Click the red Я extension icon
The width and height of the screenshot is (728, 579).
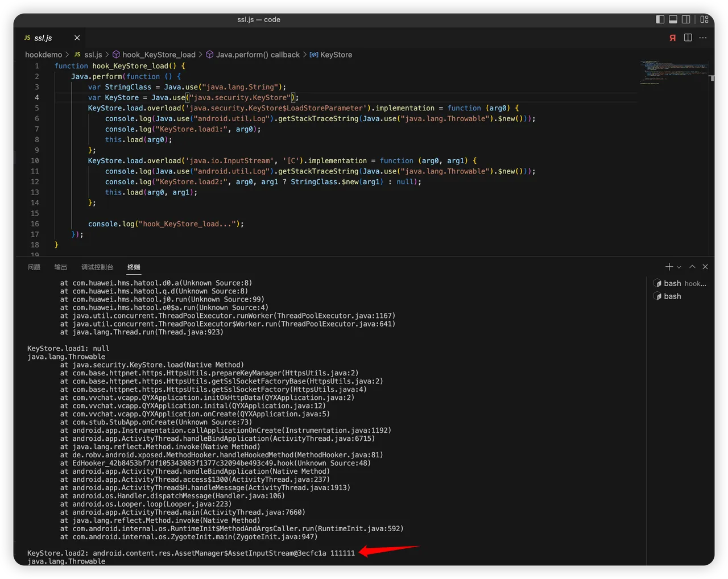tap(673, 38)
